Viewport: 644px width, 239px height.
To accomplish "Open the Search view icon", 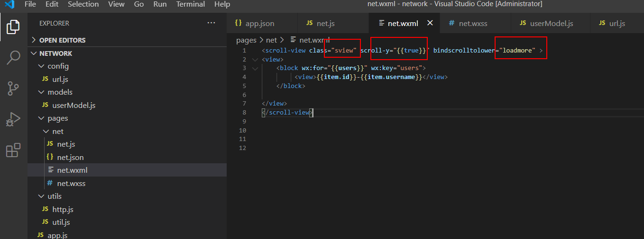I will click(x=13, y=58).
